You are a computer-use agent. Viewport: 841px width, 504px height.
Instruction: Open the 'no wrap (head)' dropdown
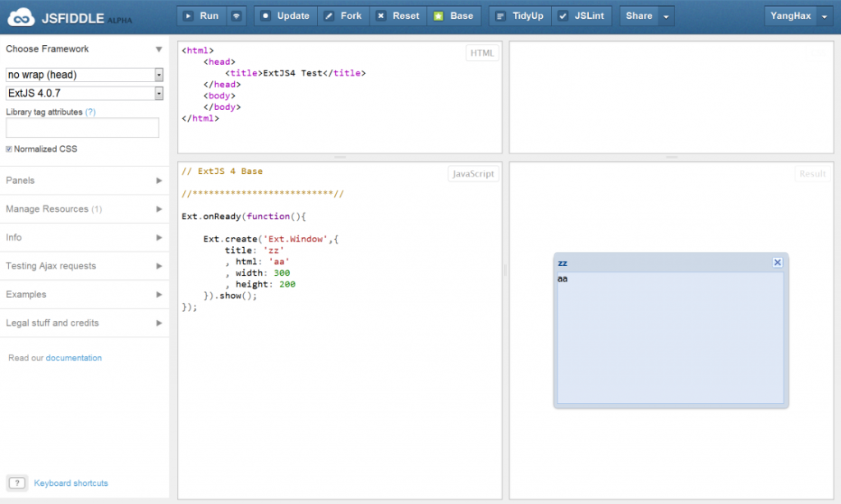(x=85, y=75)
